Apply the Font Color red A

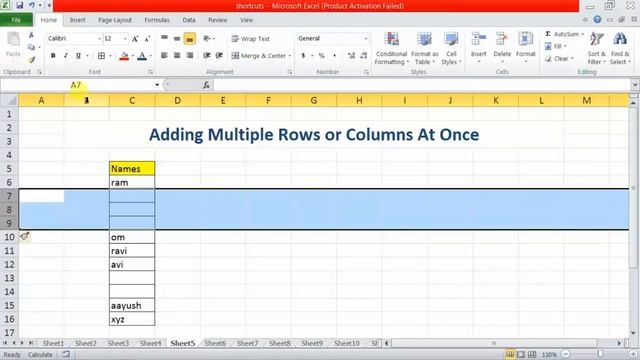click(142, 56)
